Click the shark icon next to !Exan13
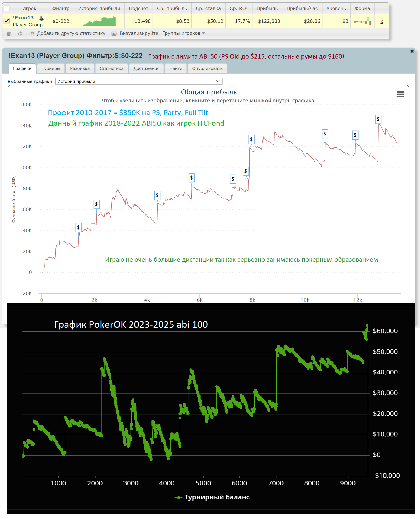Image resolution: width=420 pixels, height=519 pixels. pos(42,18)
